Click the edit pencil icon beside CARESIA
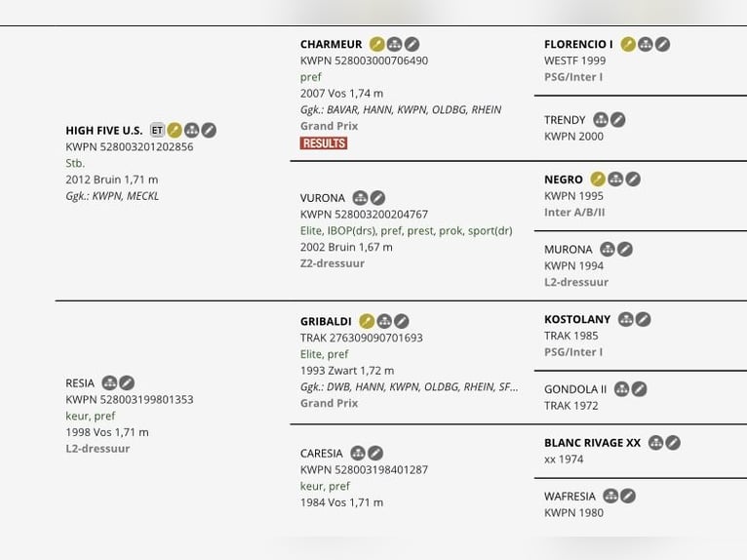747x560 pixels. 375,454
